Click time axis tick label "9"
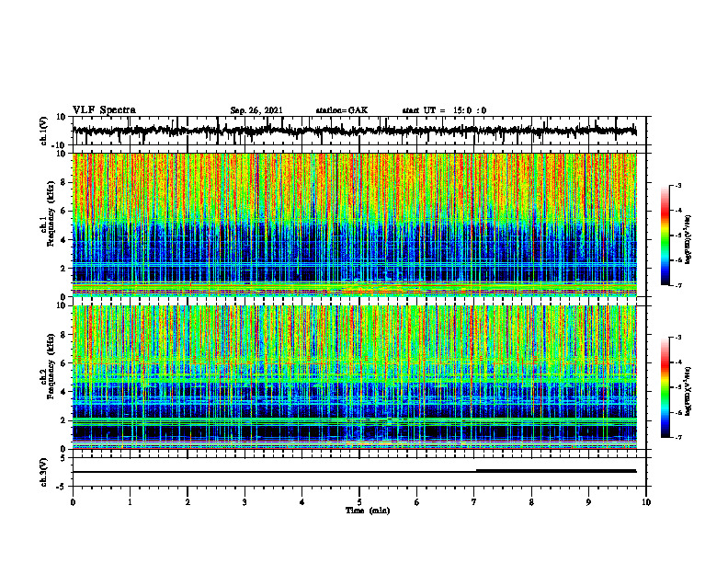 [588, 502]
